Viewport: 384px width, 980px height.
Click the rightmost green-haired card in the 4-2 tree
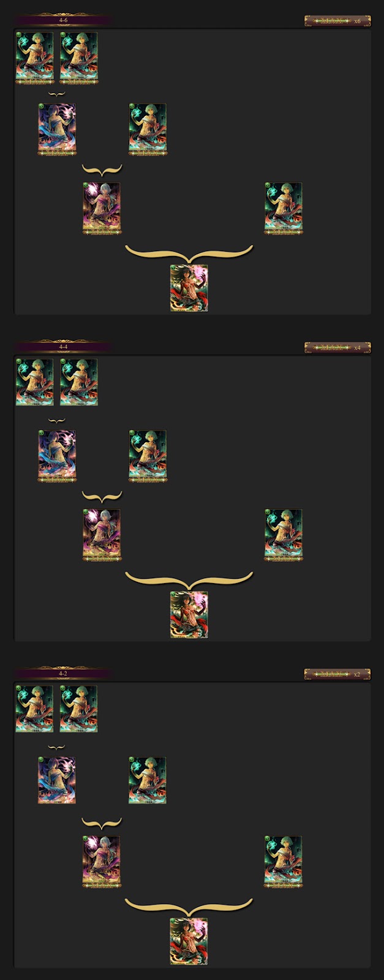coord(283,861)
